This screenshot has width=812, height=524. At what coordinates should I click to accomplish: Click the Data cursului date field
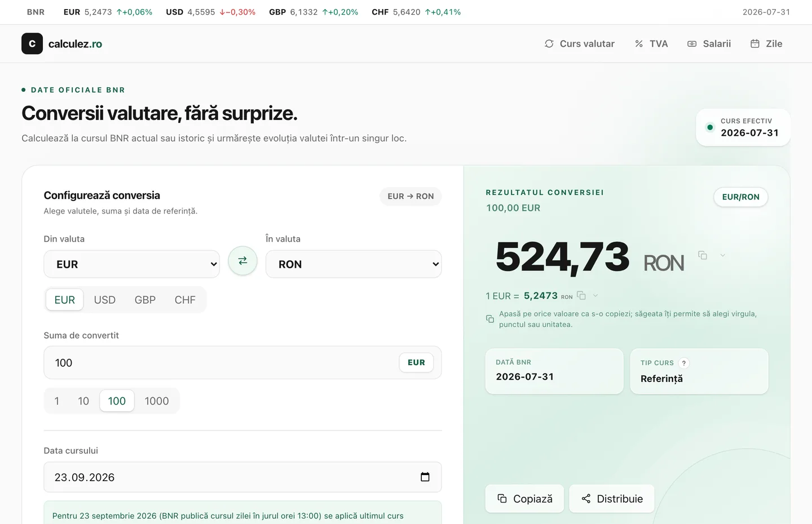(242, 477)
